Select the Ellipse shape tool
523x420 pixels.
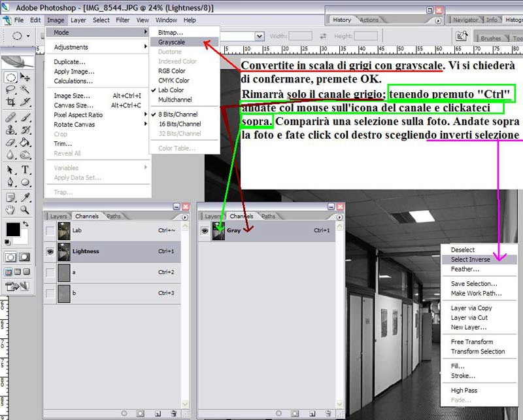[25, 183]
